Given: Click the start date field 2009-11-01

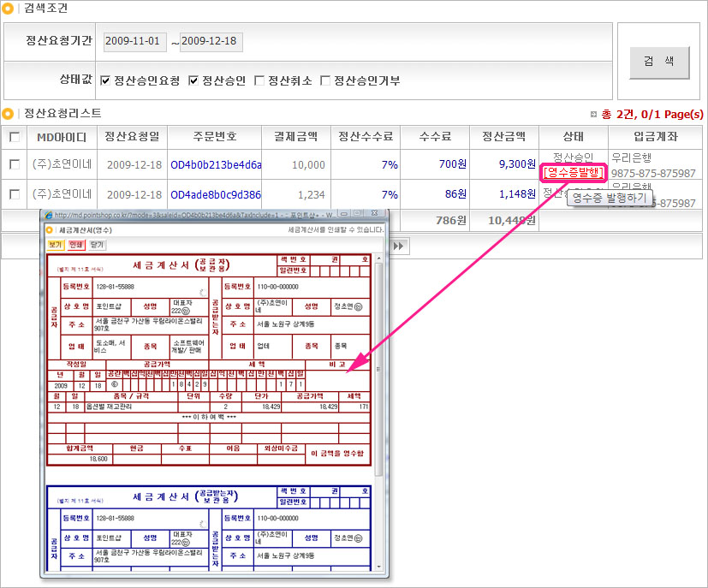Looking at the screenshot, I should (x=134, y=42).
